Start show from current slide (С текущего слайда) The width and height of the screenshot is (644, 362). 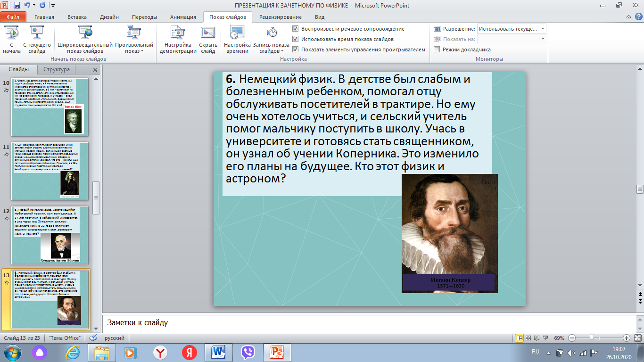(x=37, y=40)
